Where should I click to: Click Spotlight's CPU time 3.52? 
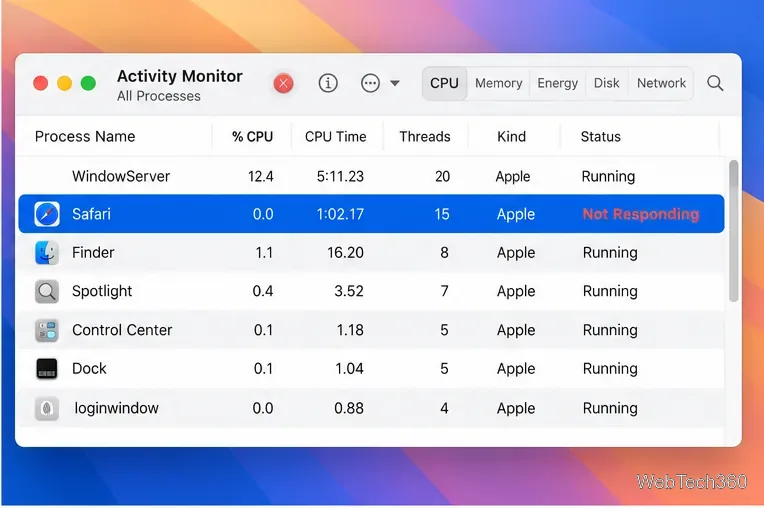tap(349, 291)
